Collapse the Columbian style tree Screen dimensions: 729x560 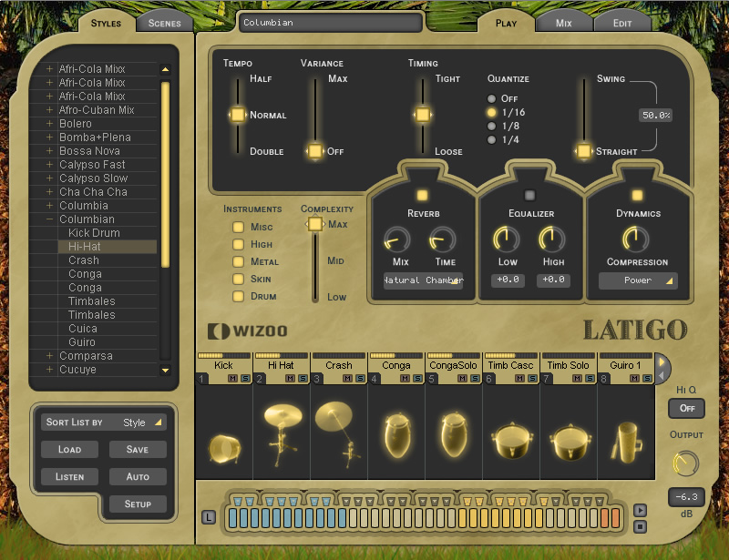pos(49,219)
